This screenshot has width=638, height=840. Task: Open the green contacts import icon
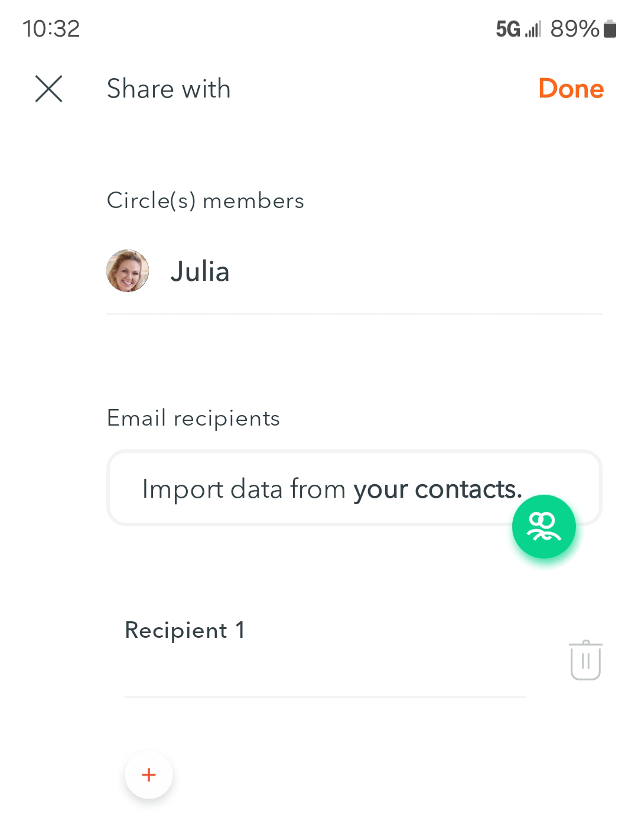pos(543,527)
